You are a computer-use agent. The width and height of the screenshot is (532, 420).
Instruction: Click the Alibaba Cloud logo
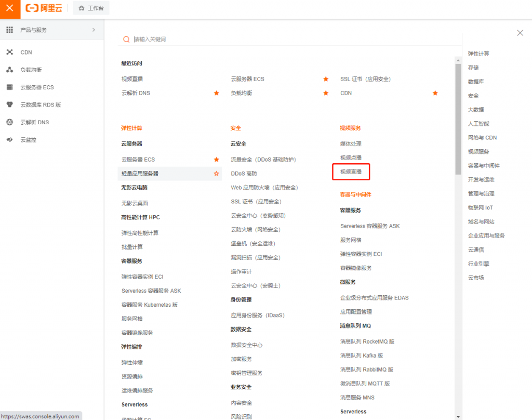[x=44, y=8]
